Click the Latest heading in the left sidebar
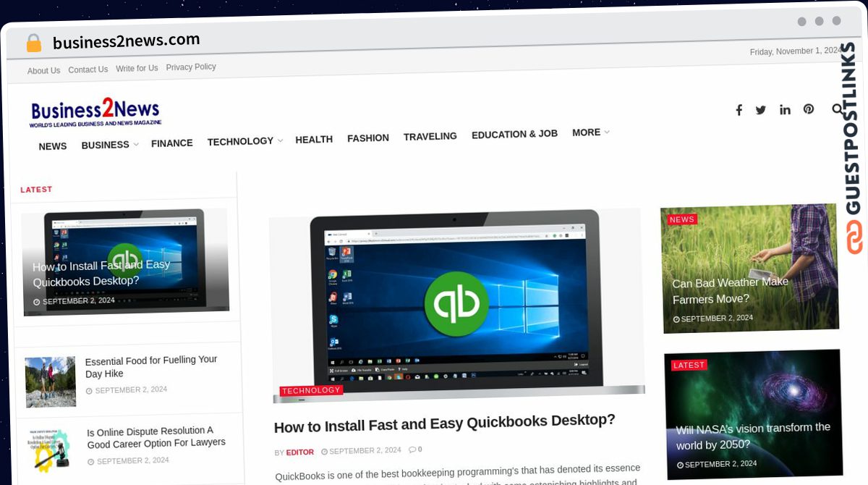868x485 pixels. (x=36, y=190)
